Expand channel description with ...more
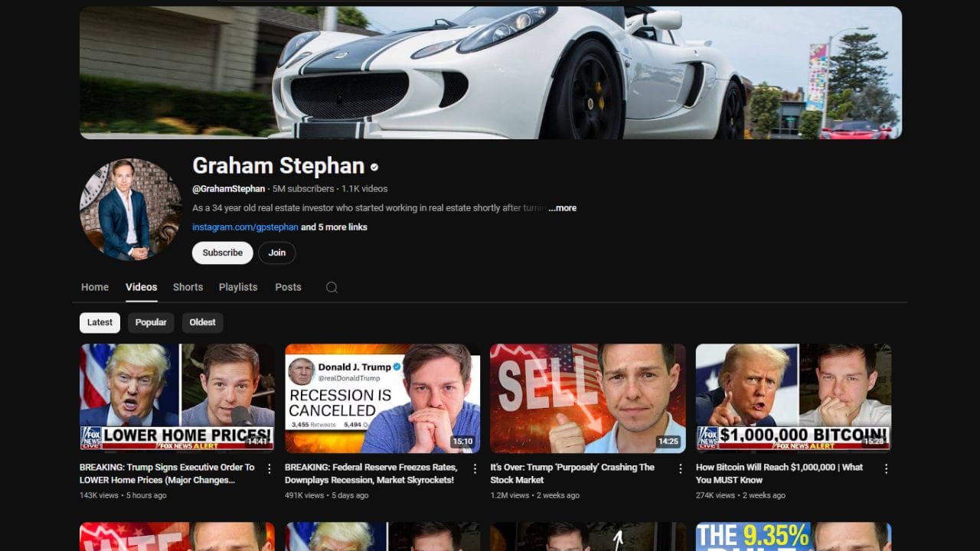The image size is (980, 551). pyautogui.click(x=563, y=208)
